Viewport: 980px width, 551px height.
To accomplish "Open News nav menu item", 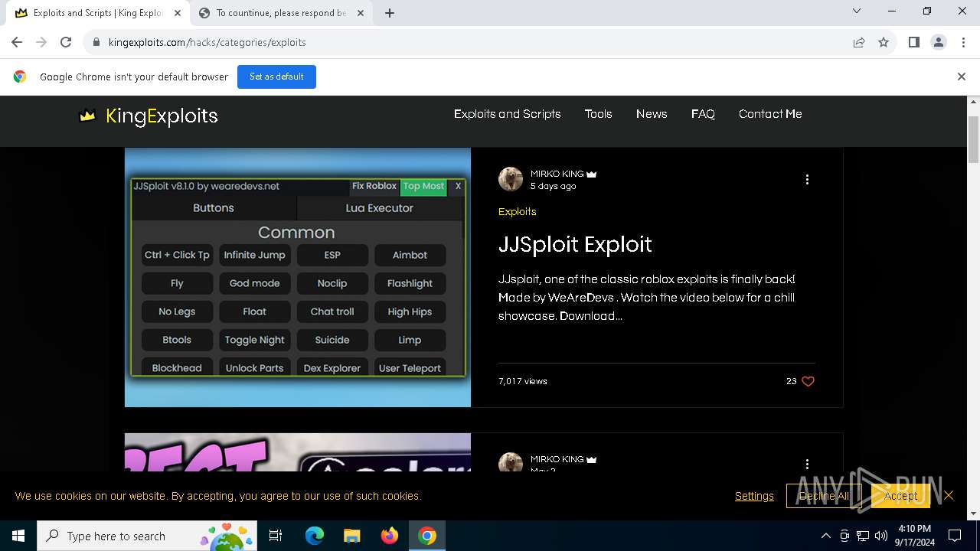I will (x=652, y=114).
